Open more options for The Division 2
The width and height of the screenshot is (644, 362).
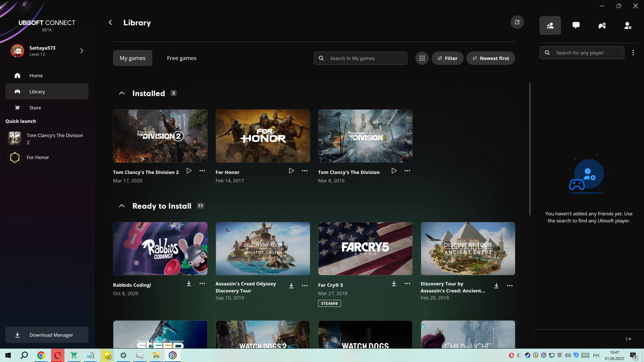click(202, 171)
